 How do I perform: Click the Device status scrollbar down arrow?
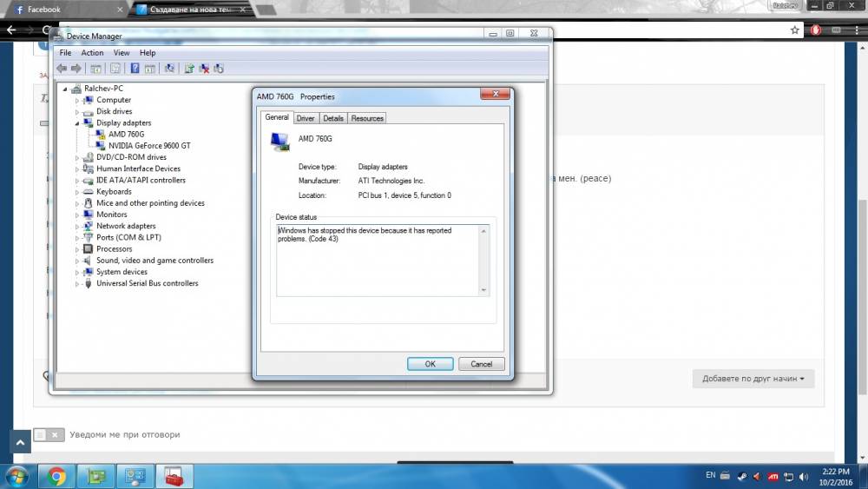tap(483, 289)
